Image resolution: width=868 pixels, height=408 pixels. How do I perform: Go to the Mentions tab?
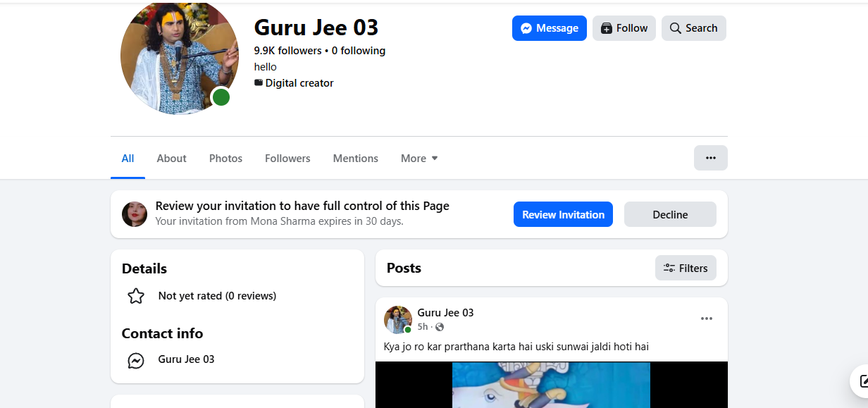pos(355,159)
